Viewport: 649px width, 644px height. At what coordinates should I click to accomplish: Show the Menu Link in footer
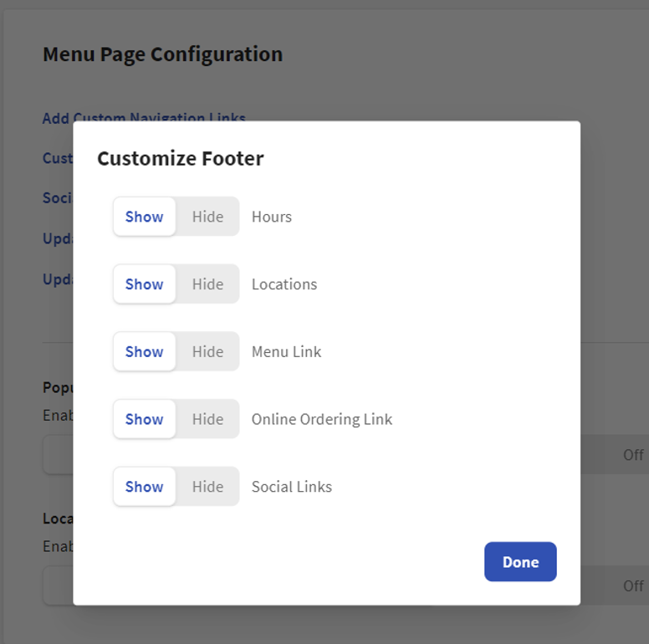click(144, 352)
